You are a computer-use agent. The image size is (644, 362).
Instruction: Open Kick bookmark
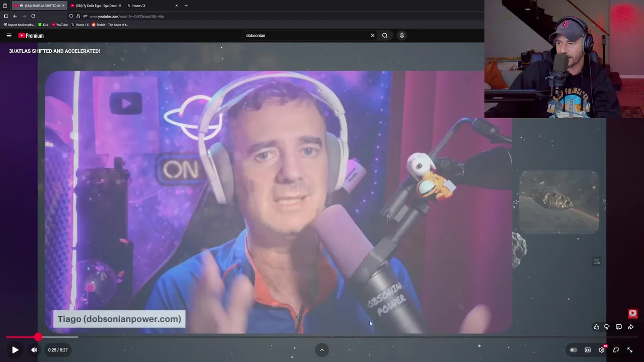pyautogui.click(x=44, y=25)
